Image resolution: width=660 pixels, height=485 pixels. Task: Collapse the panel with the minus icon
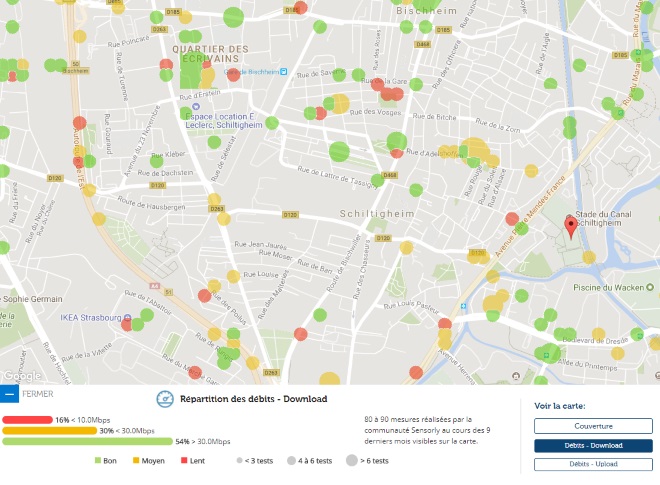(x=9, y=395)
